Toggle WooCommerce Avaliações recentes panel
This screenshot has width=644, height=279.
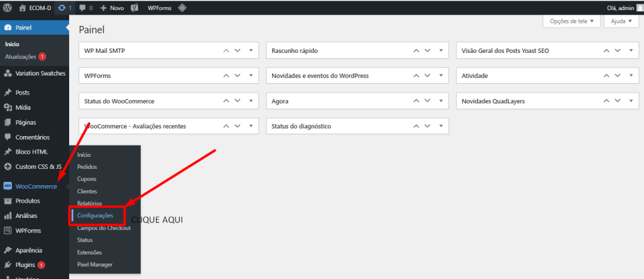(x=250, y=126)
